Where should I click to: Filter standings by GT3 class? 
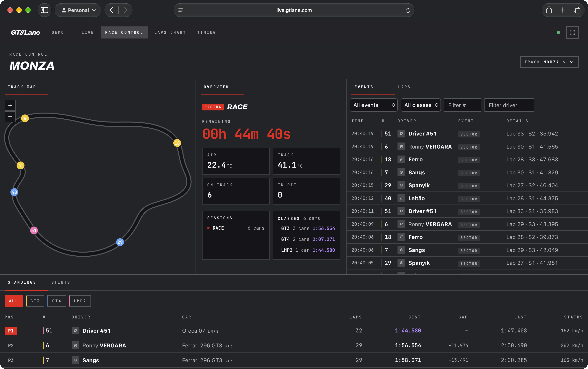click(x=35, y=301)
